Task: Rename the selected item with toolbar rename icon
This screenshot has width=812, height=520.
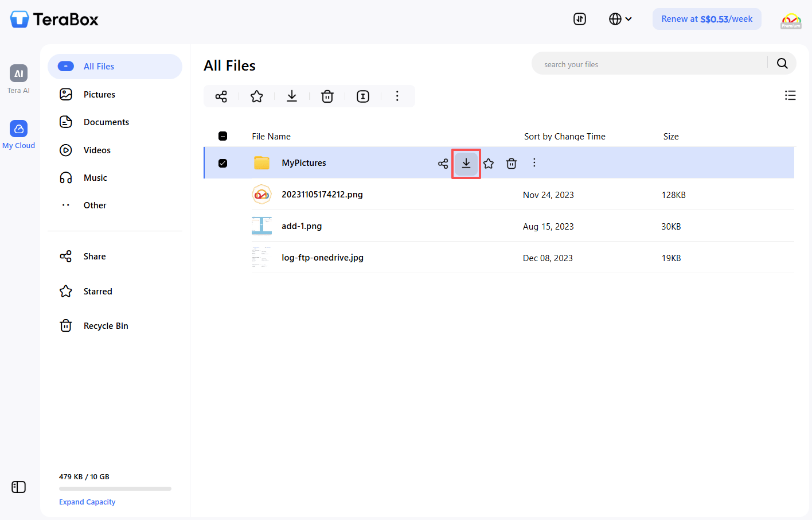Action: pos(362,96)
